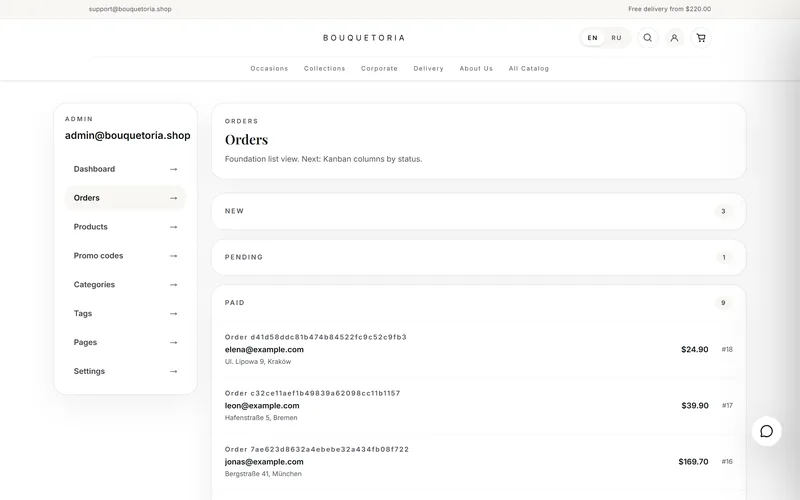Open the order from elena@example.com

pyautogui.click(x=479, y=349)
